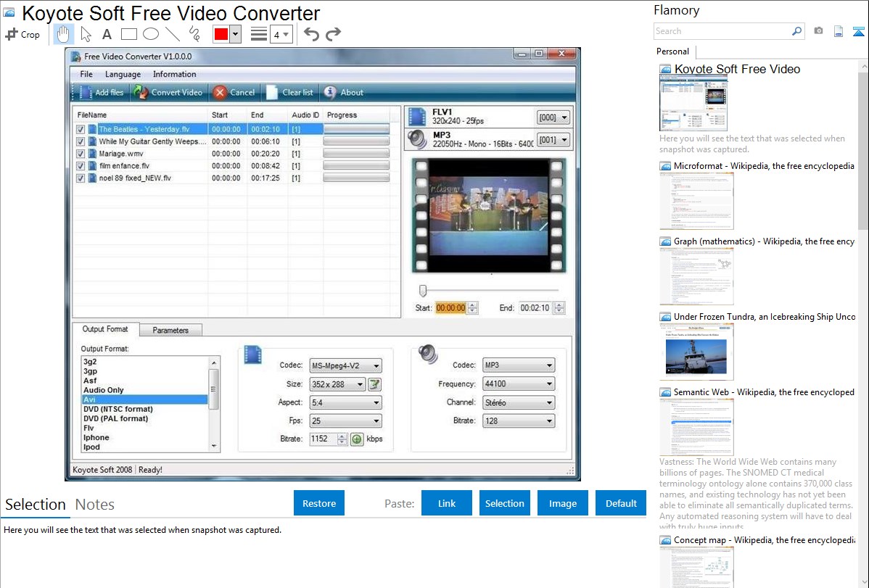The image size is (869, 588).
Task: Pick the ellipse shape tool
Action: click(151, 34)
